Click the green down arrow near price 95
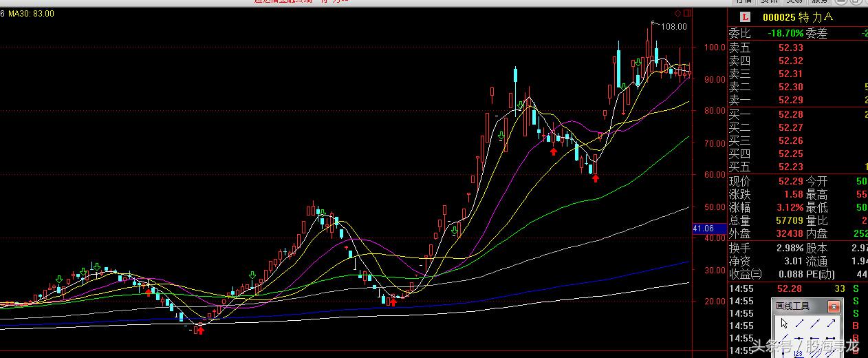This screenshot has height=358, width=868. 638,63
